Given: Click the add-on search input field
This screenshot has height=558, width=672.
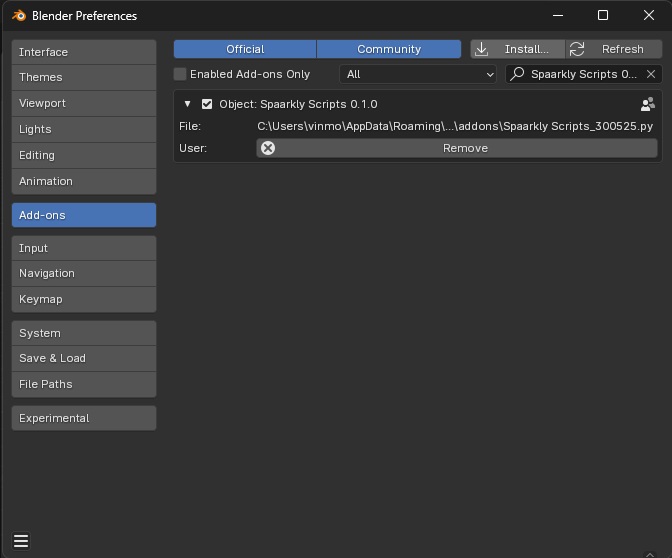Looking at the screenshot, I should (x=583, y=74).
